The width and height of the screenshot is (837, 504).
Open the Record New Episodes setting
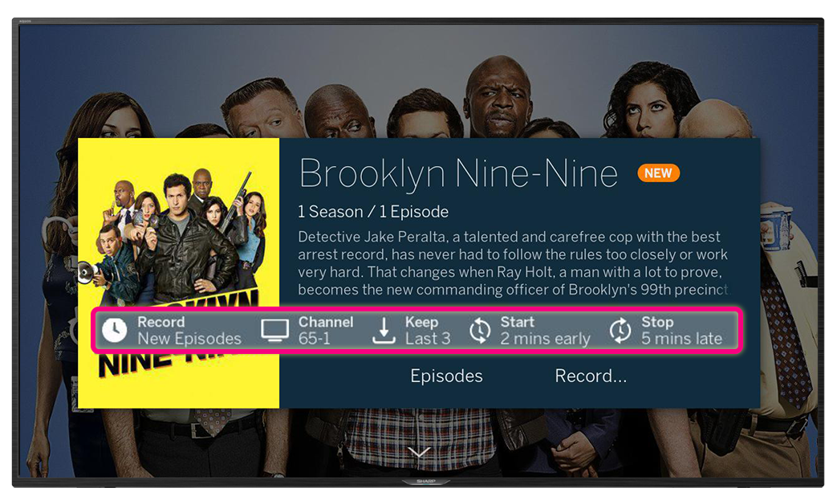[172, 331]
